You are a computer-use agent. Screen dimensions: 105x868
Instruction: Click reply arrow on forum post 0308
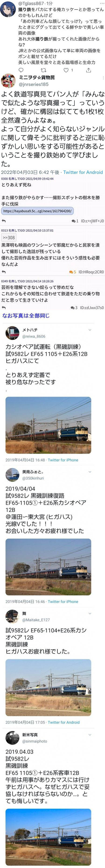click(x=4, y=221)
